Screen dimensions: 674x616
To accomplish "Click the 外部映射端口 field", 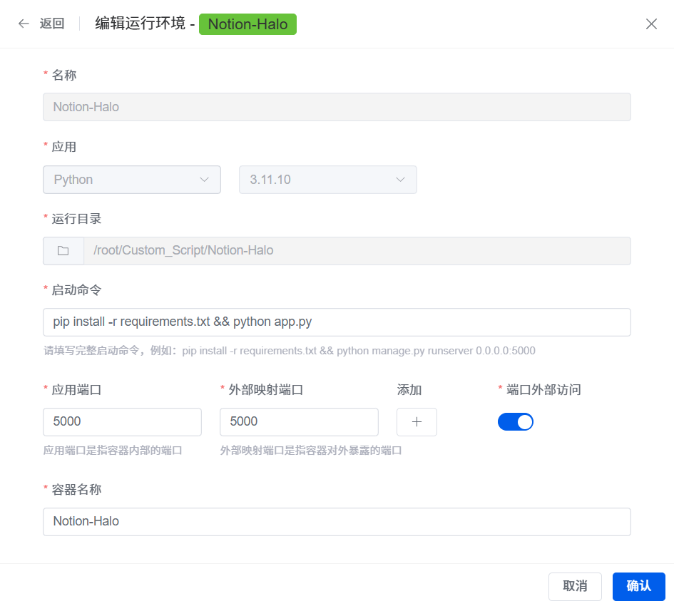I will (299, 422).
